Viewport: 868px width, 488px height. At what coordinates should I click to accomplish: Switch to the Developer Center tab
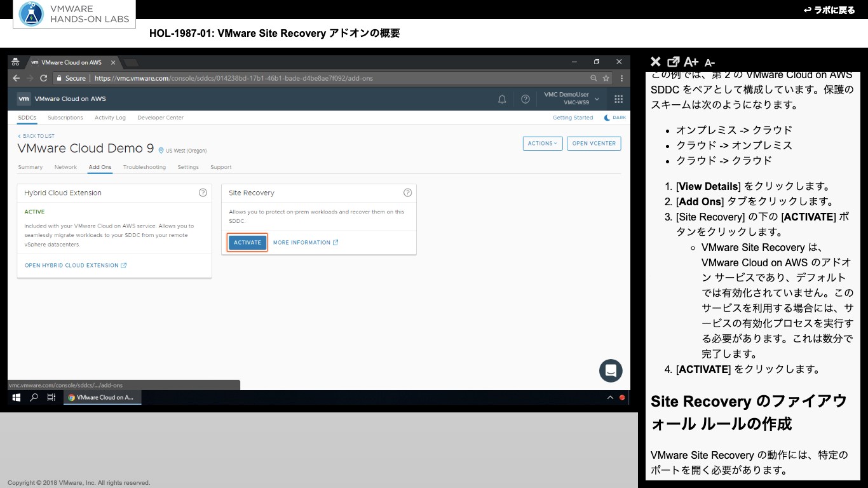160,118
